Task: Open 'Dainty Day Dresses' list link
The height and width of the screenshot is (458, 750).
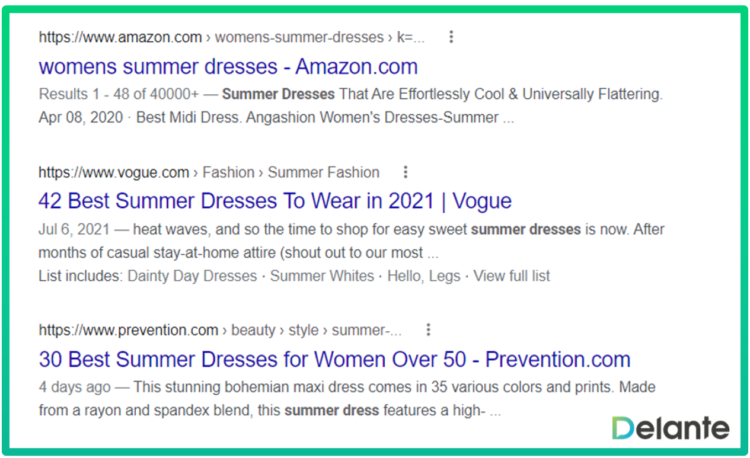Action: [x=192, y=276]
